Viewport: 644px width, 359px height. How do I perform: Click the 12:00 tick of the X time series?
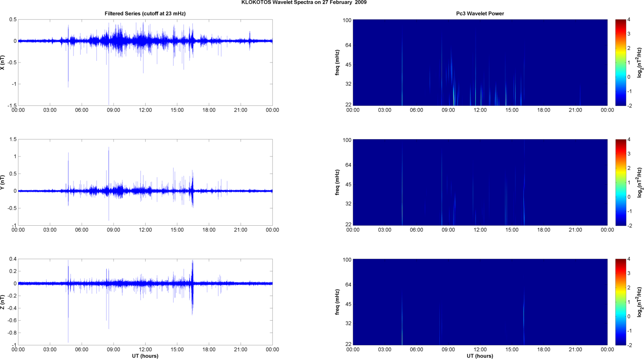click(145, 110)
